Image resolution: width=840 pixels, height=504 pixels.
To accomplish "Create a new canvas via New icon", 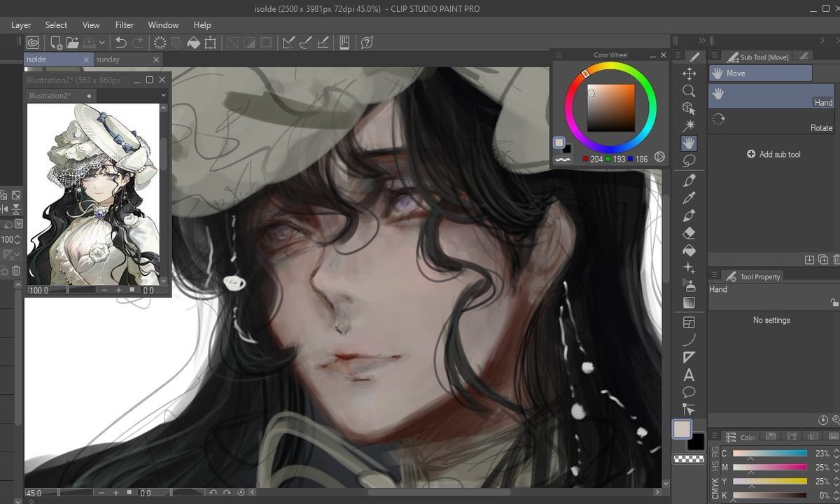I will point(57,43).
